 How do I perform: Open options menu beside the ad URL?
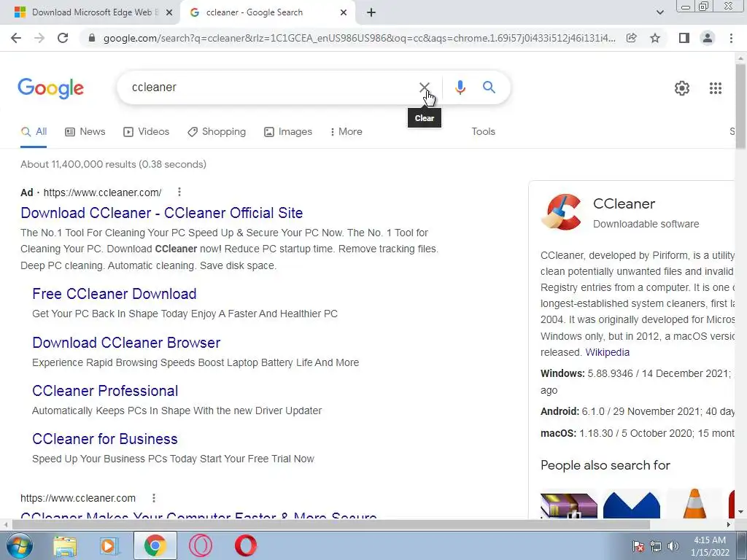179,192
